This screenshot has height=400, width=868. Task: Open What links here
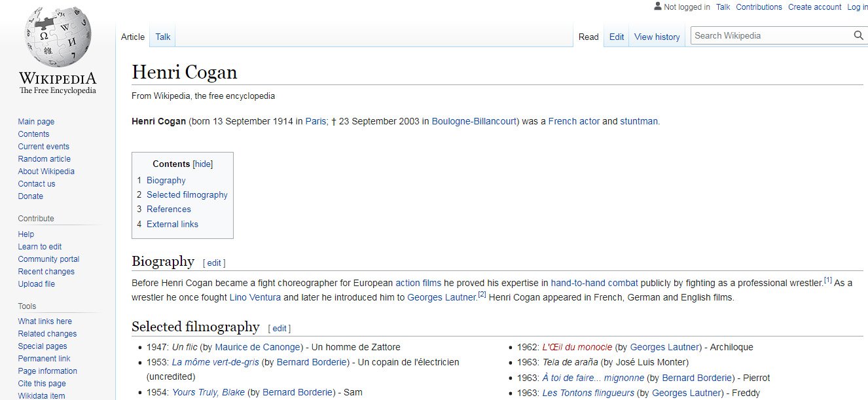tap(45, 321)
